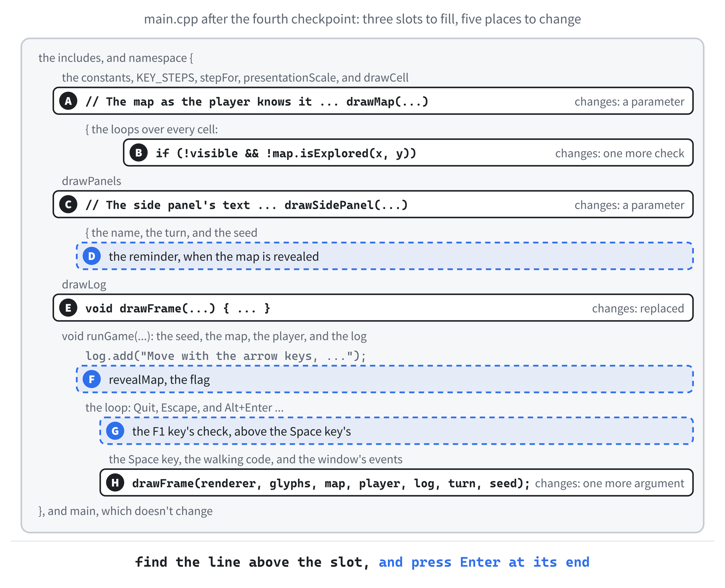The image size is (725, 588).
Task: Click the note 'changes: replaced'
Action: (x=638, y=308)
